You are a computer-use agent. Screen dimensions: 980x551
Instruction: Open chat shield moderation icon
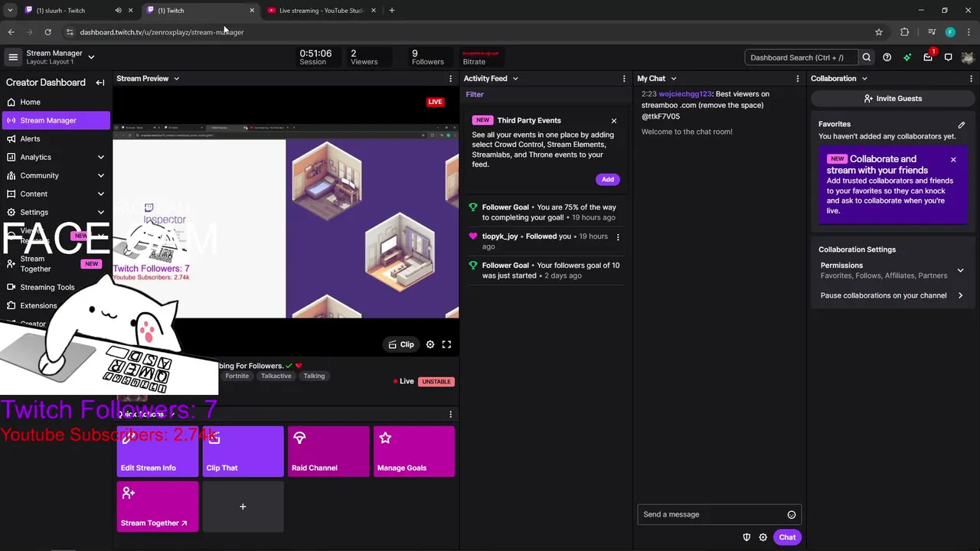(x=746, y=537)
